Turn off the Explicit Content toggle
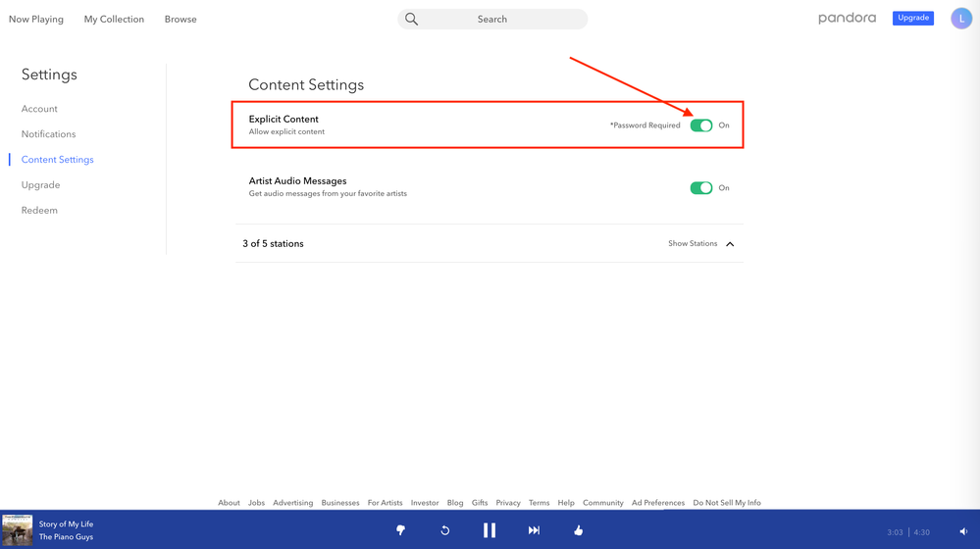Image resolution: width=980 pixels, height=549 pixels. [700, 125]
